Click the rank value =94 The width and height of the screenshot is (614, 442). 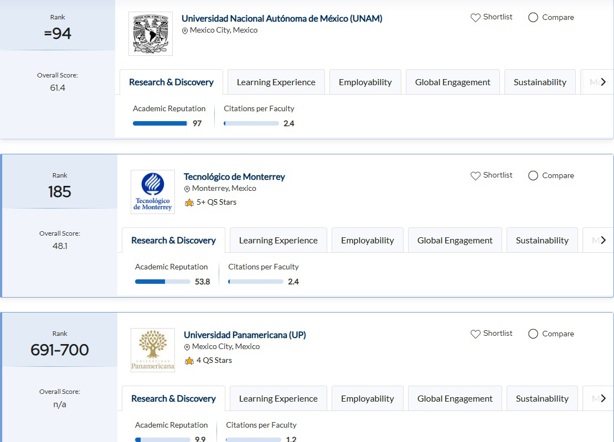(x=58, y=34)
